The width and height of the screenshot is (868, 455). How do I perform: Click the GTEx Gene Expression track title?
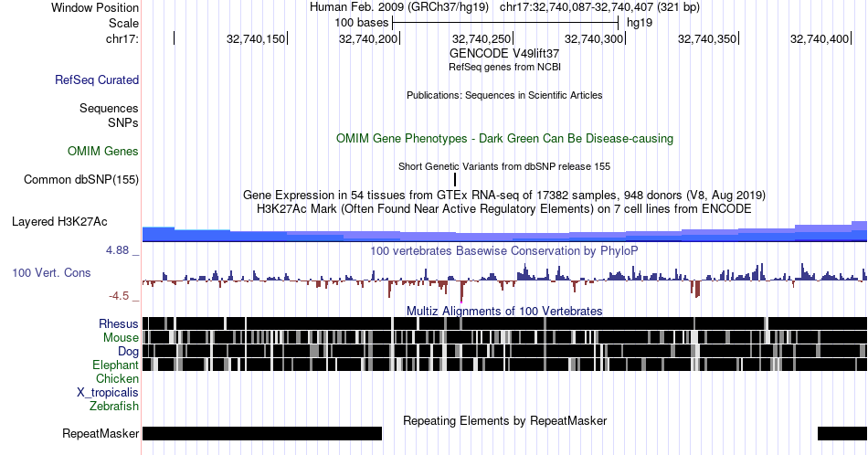(504, 195)
